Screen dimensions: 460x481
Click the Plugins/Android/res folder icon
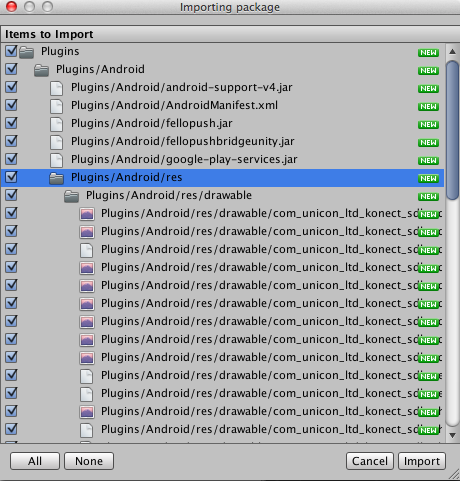point(56,178)
